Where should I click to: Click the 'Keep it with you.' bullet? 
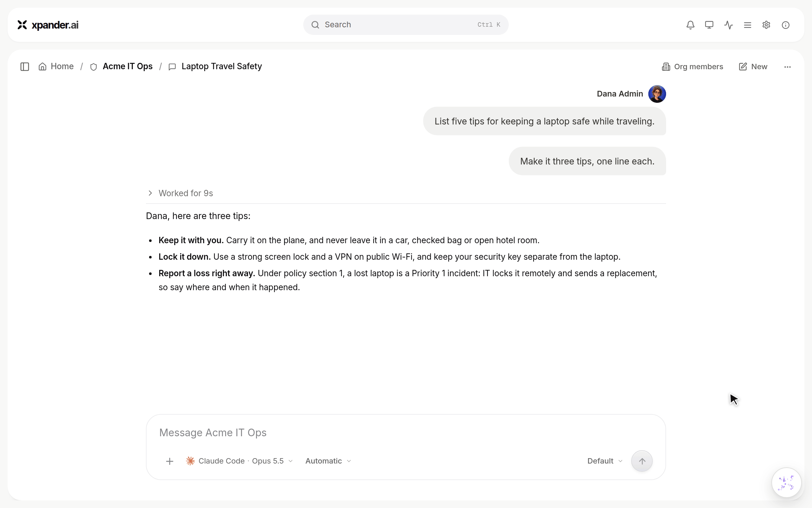coord(349,240)
